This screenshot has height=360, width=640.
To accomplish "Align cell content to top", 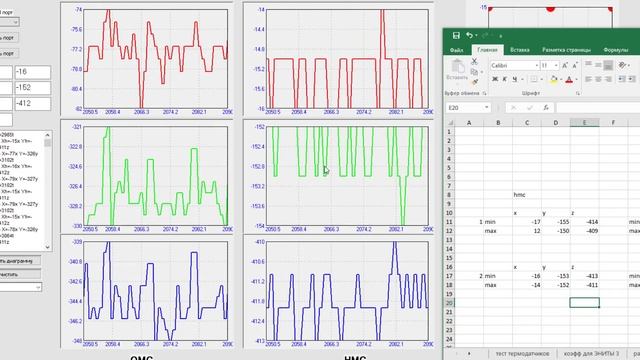I will pyautogui.click(x=588, y=64).
